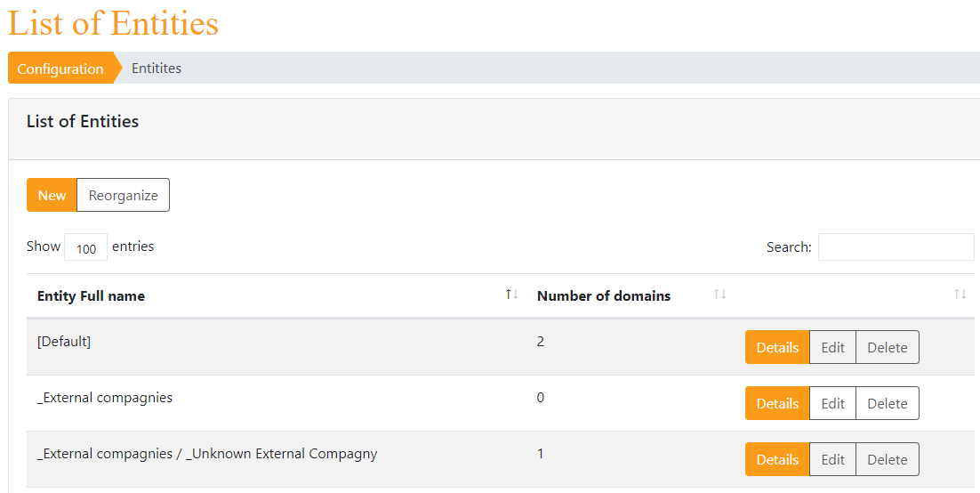Open the Show 100 entries selector
The width and height of the screenshot is (980, 493).
coord(85,247)
